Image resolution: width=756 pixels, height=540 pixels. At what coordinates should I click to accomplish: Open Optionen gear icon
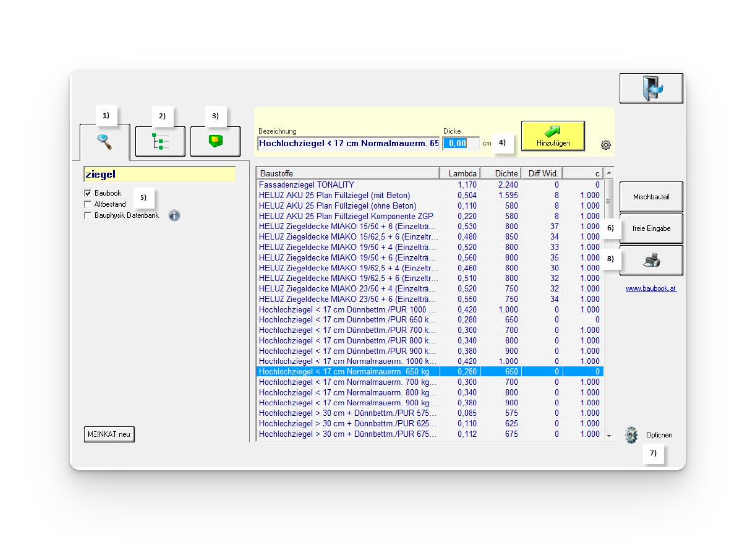[631, 435]
